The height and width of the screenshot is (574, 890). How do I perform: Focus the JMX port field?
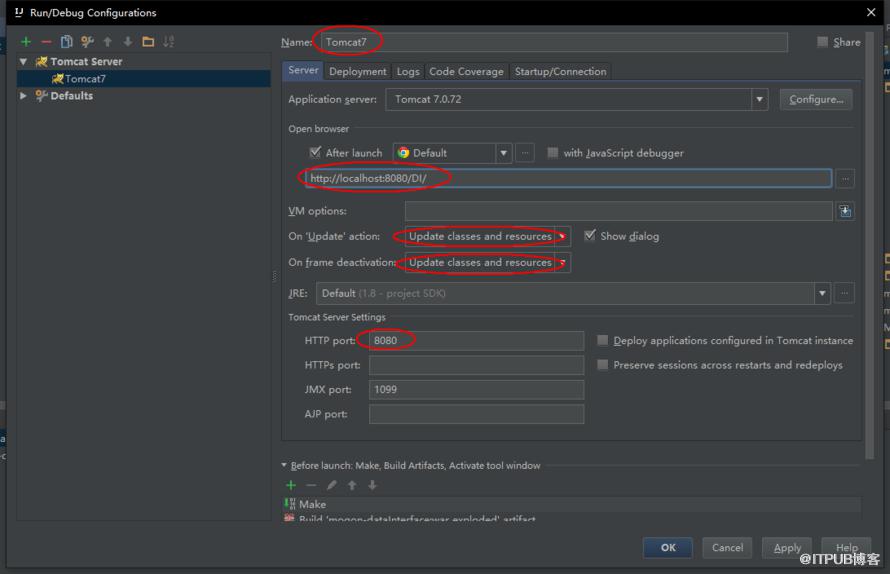pyautogui.click(x=476, y=389)
